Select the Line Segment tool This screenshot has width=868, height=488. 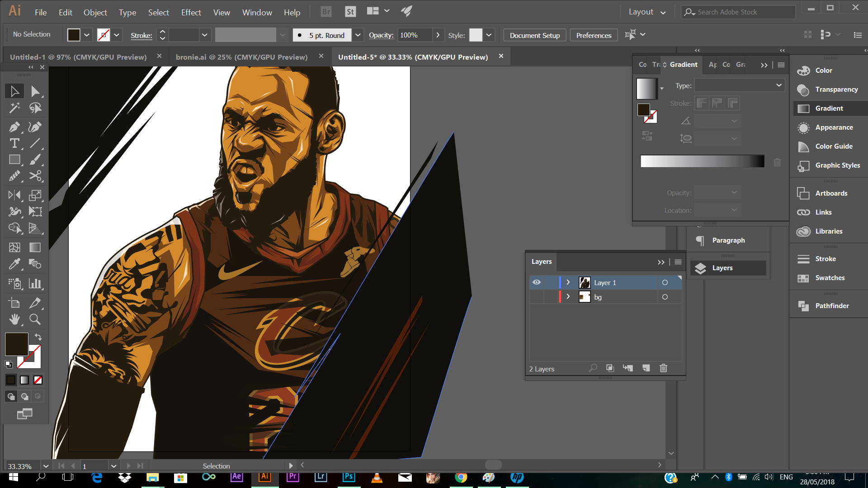pyautogui.click(x=35, y=143)
